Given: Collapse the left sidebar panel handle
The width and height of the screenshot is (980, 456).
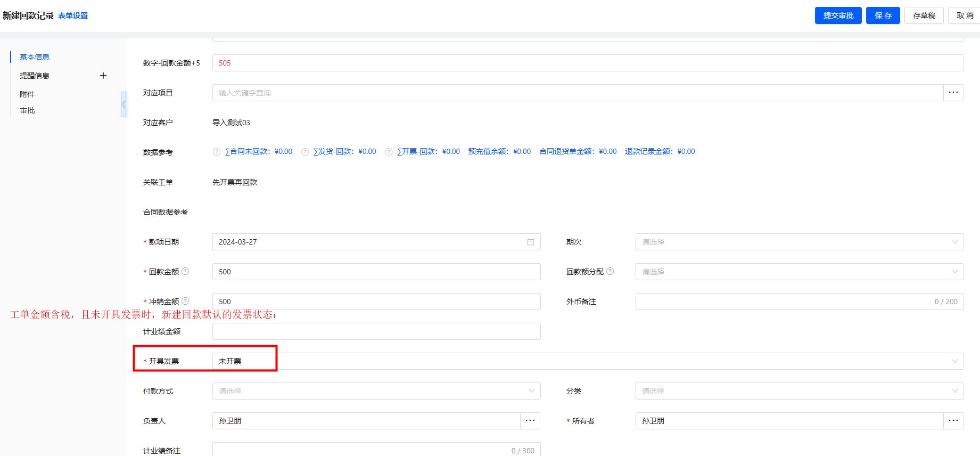Looking at the screenshot, I should tap(123, 104).
